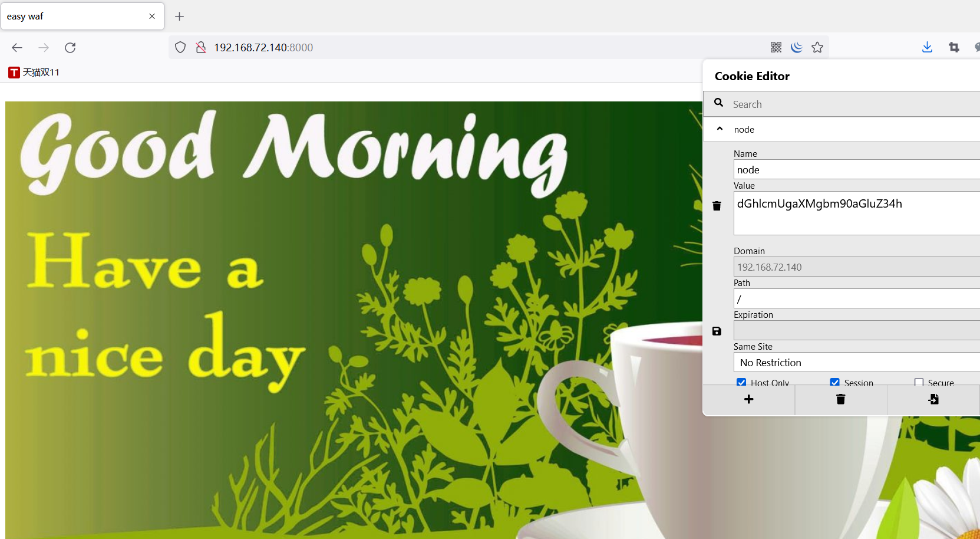The height and width of the screenshot is (539, 980).
Task: Go forward to the next page
Action: pyautogui.click(x=44, y=48)
